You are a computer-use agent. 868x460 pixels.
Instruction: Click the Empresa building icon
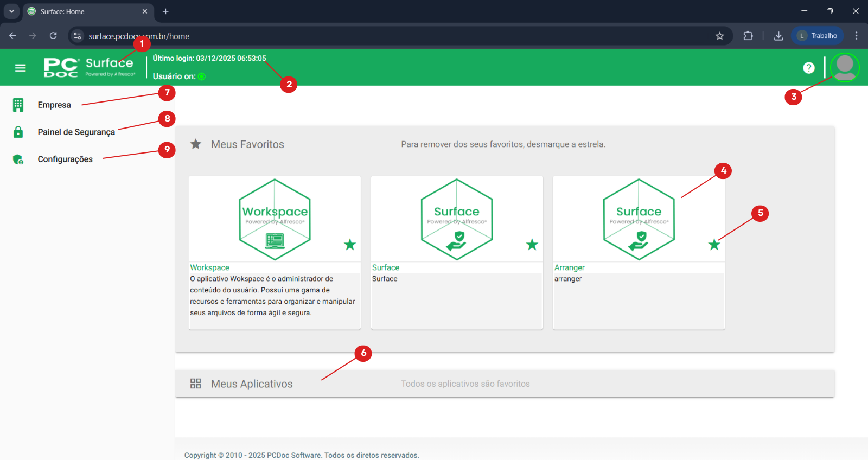tap(18, 105)
